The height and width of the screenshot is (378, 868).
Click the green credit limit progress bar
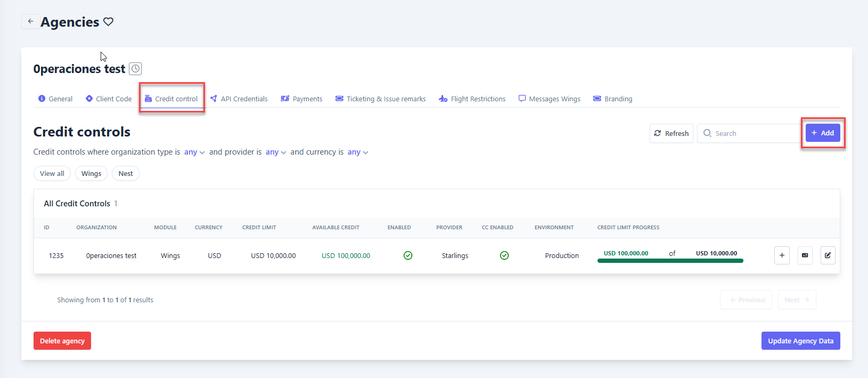tap(670, 261)
